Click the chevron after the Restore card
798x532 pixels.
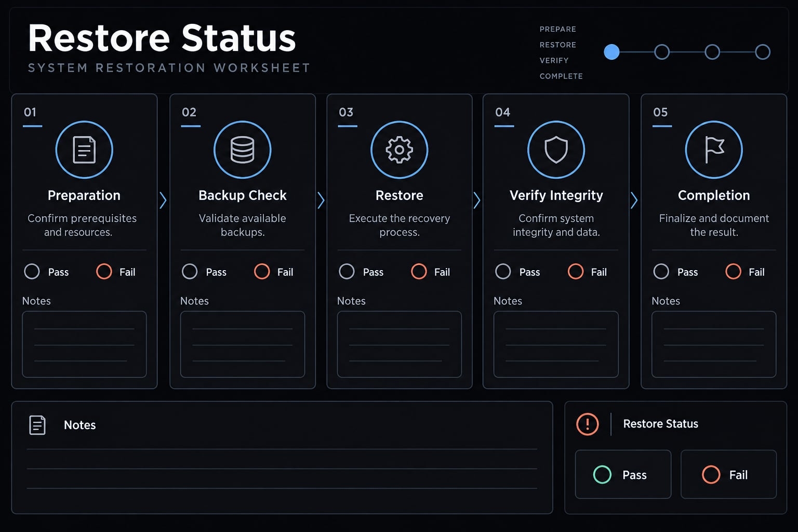(x=477, y=200)
